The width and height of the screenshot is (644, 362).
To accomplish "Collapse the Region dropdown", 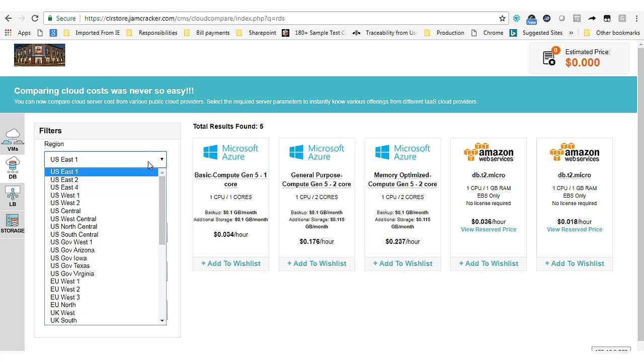I will tap(105, 159).
